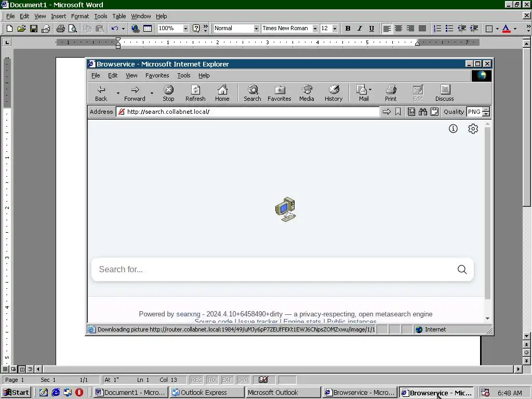Toggle OVR overtype mode in Word status bar
This screenshot has height=399, width=532.
(x=243, y=380)
